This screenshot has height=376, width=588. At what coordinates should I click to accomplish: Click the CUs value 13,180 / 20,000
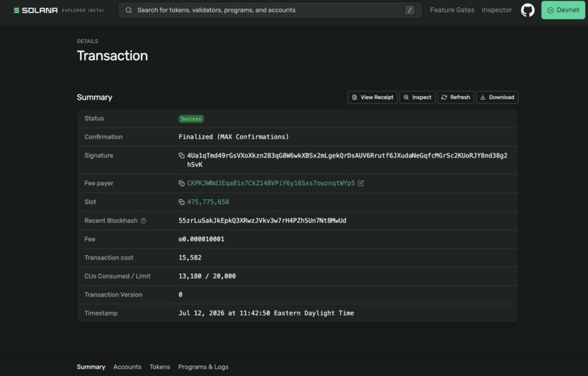[207, 276]
